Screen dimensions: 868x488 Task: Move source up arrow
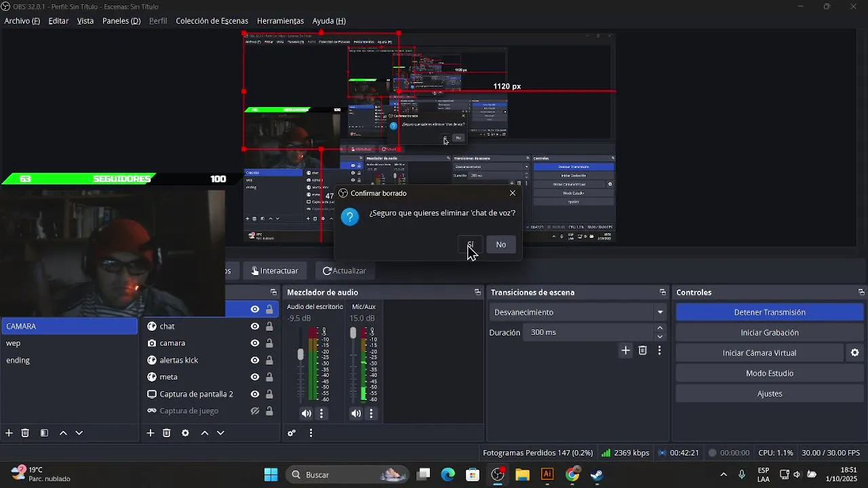point(205,433)
